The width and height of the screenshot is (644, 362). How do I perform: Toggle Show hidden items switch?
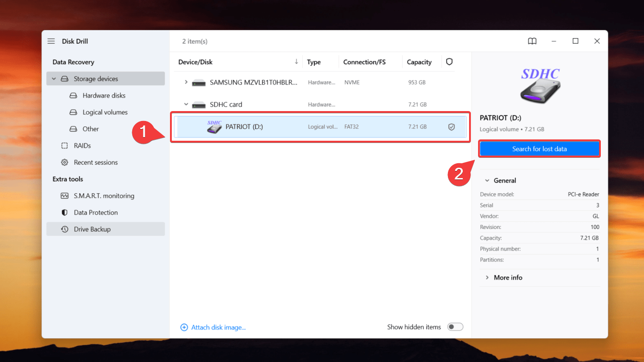[x=455, y=327]
